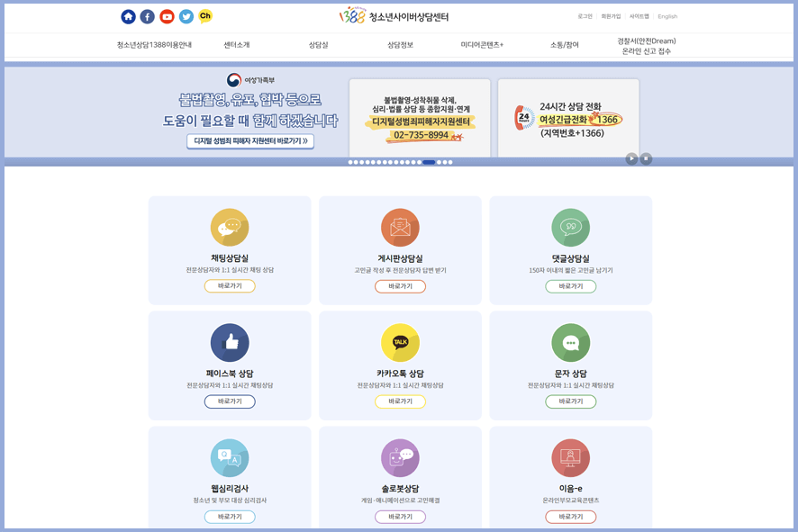
Task: Click 바로가기 under 문자 상담
Action: click(570, 401)
